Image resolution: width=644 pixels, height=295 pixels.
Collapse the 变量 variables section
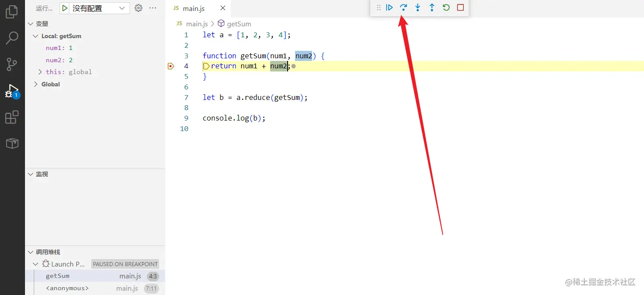click(31, 24)
